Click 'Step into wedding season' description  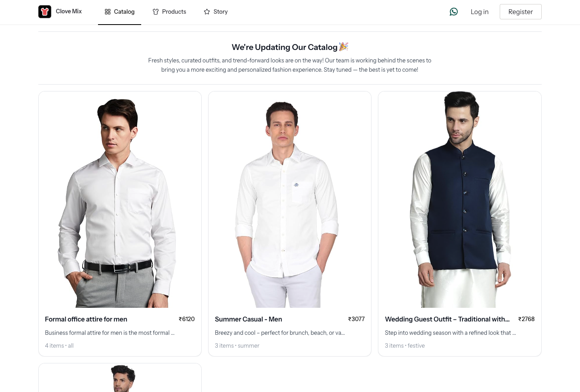coord(451,333)
